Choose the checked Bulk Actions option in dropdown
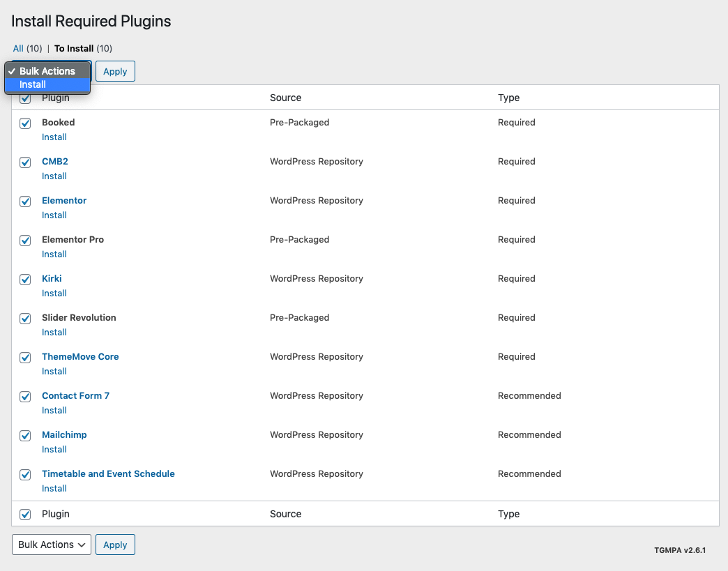Viewport: 728px width, 571px height. (x=47, y=71)
